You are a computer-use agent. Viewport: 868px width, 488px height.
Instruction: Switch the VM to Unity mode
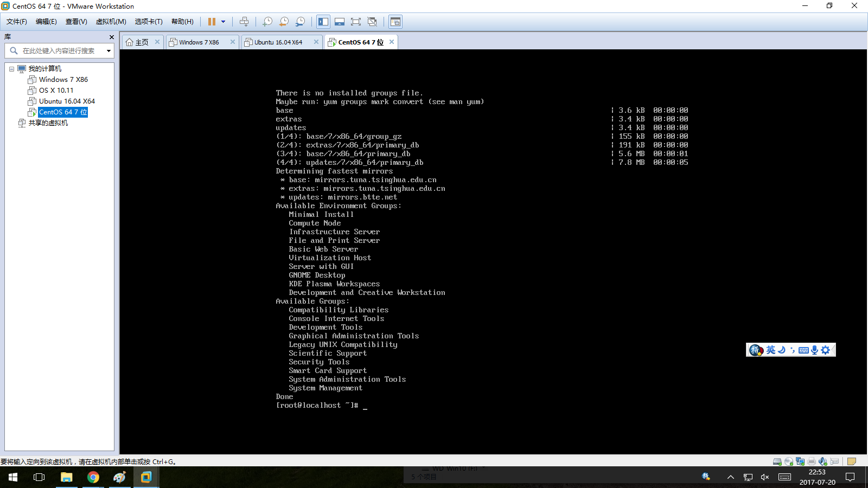(372, 22)
